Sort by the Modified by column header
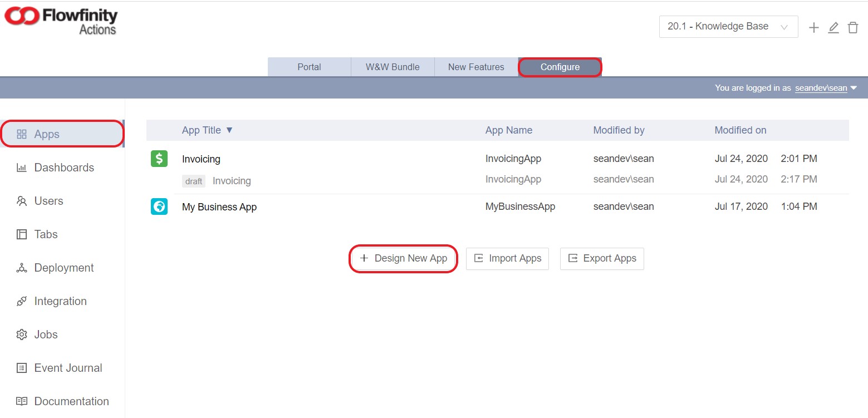 619,130
